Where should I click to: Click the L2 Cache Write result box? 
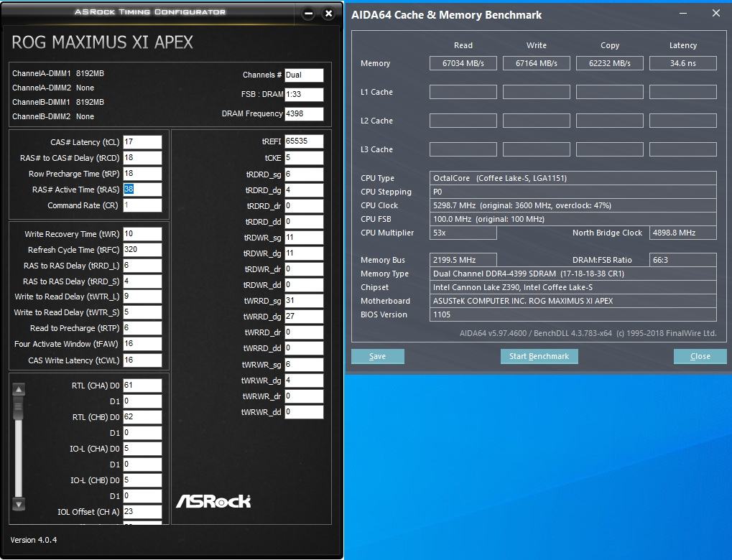click(537, 121)
